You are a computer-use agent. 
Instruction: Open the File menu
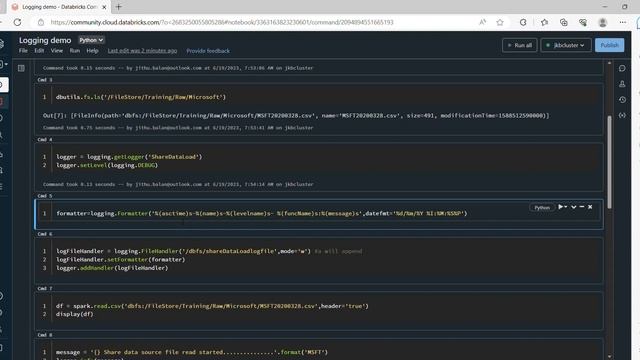click(23, 51)
